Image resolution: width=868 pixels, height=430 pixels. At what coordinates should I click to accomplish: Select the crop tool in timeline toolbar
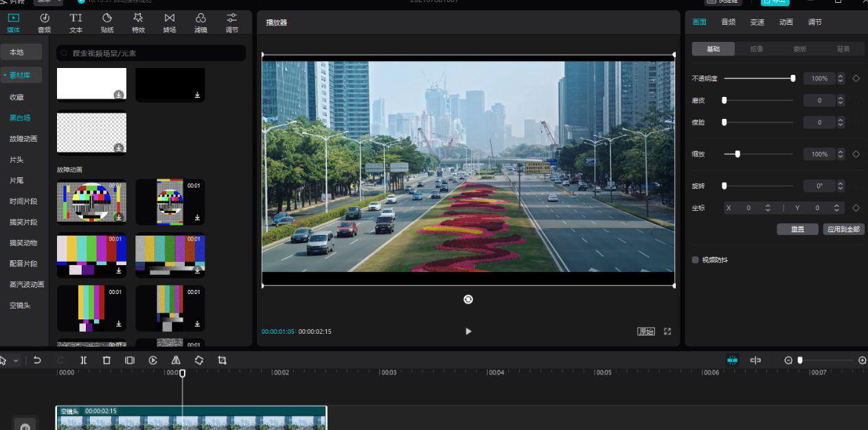point(222,360)
